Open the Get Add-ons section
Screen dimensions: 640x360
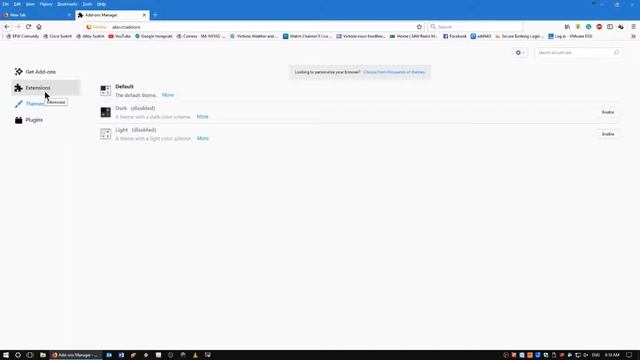pyautogui.click(x=35, y=72)
